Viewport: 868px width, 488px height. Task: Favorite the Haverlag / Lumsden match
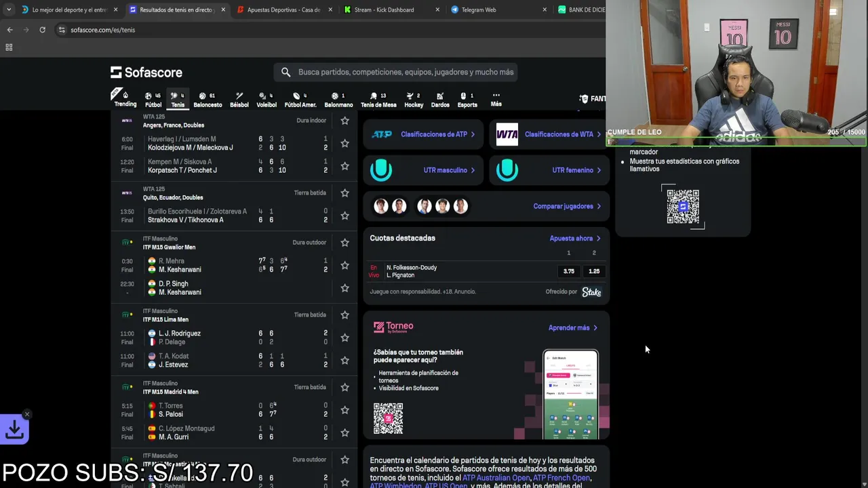click(344, 143)
